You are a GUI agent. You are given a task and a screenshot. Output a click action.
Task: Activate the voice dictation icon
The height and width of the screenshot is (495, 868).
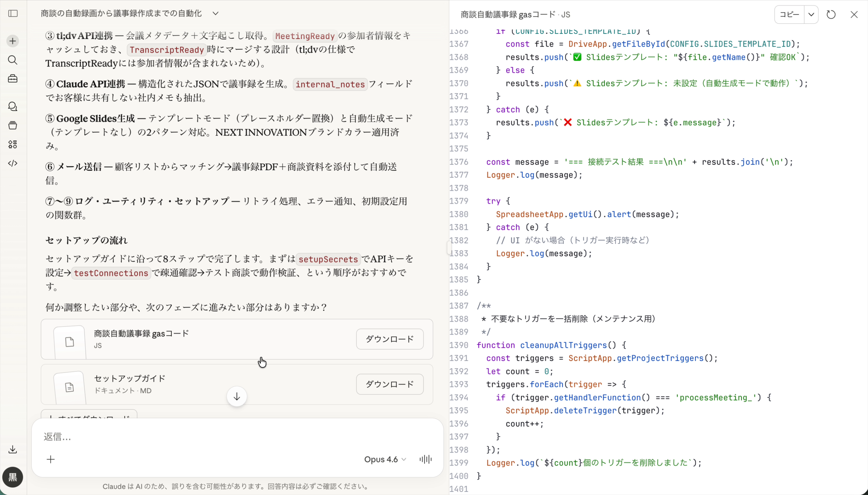tap(425, 459)
